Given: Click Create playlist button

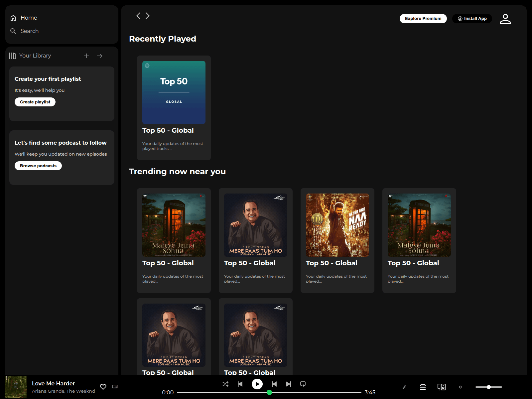Looking at the screenshot, I should click(x=35, y=102).
